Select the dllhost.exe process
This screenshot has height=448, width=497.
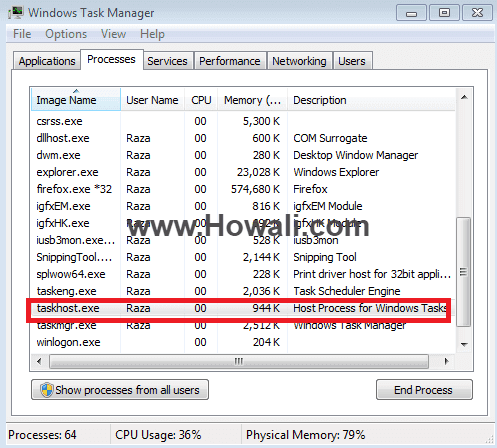tap(243, 138)
